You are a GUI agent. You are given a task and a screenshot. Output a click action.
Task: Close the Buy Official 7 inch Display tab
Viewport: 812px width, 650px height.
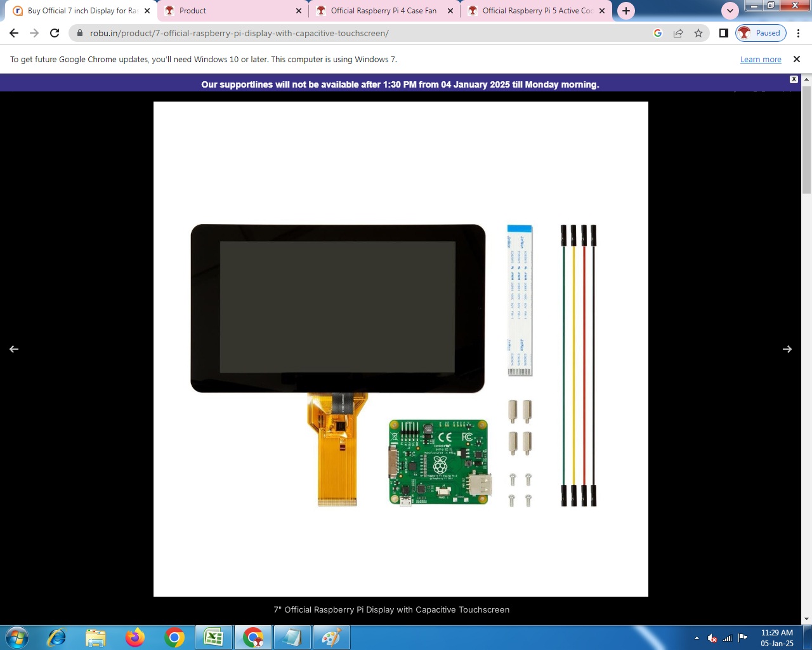pyautogui.click(x=147, y=11)
